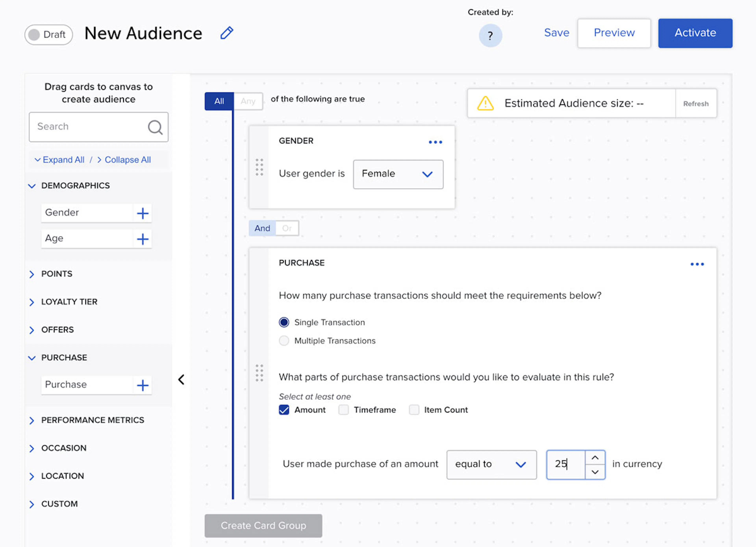The image size is (756, 547).
Task: Click 'Estimated Audience size: --' text
Action: tap(574, 103)
